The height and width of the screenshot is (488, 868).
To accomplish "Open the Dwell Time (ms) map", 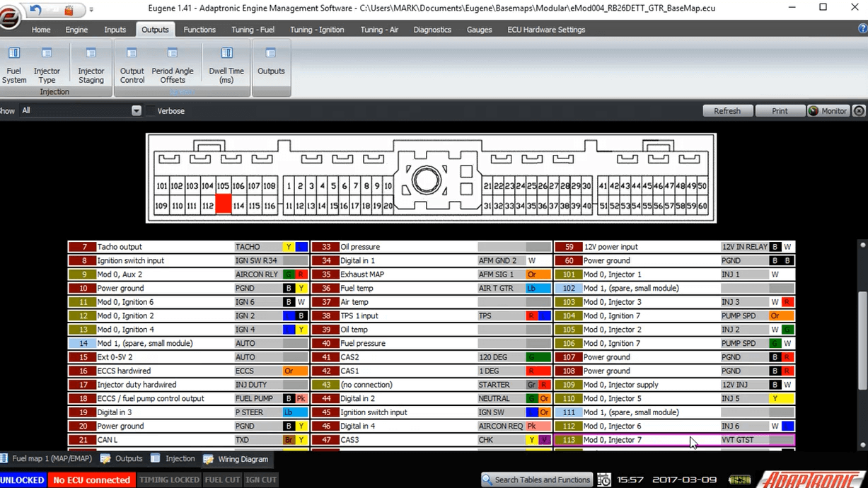I will point(226,66).
